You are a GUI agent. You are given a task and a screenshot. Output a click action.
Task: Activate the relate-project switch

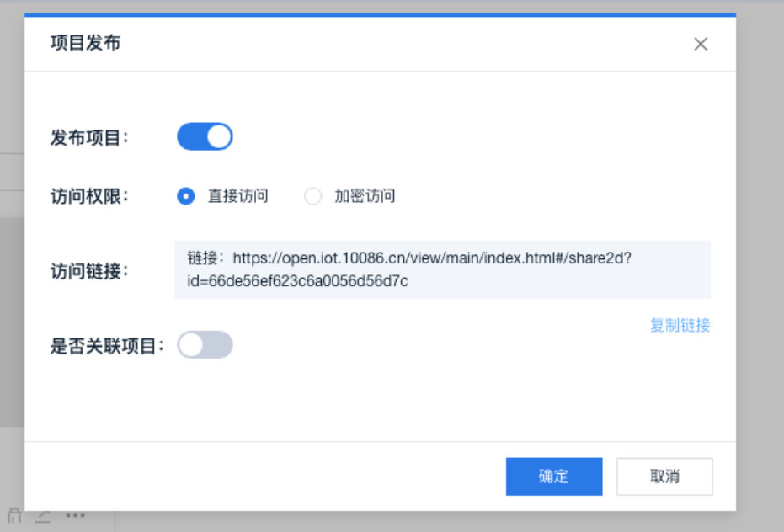205,345
